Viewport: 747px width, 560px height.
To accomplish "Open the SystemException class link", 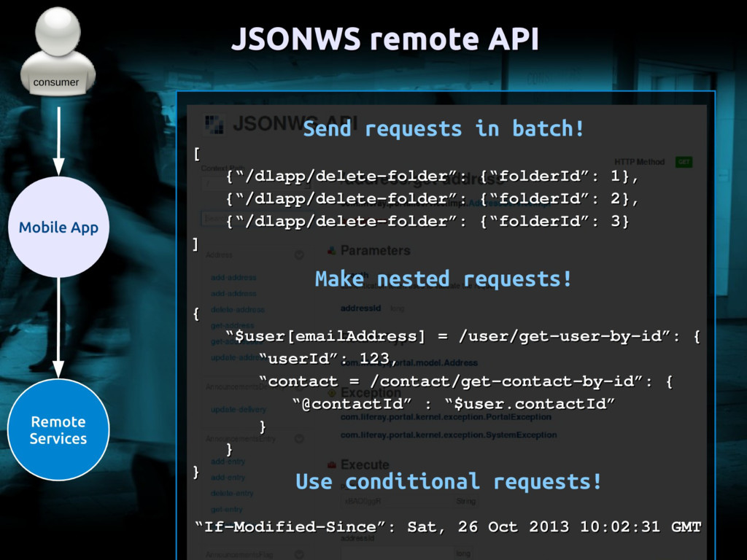I will click(449, 435).
